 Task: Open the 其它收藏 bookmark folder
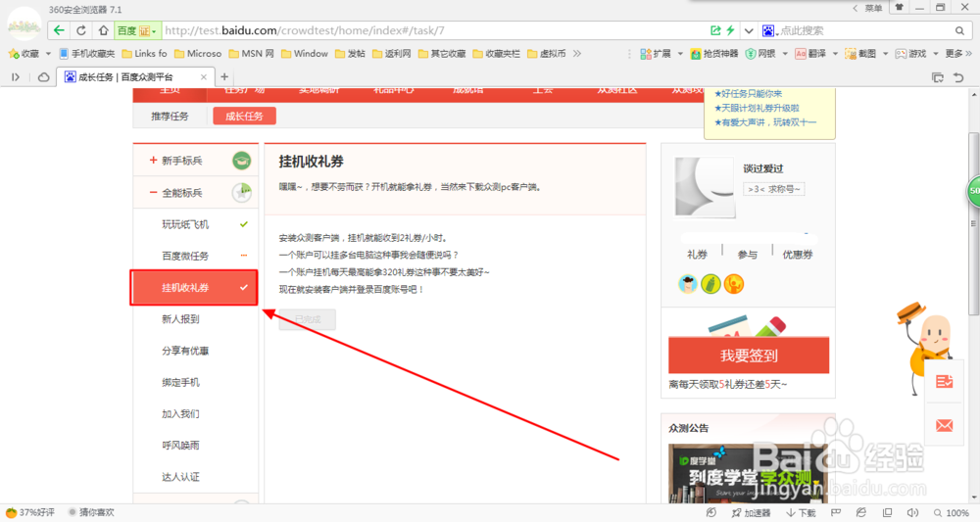tap(442, 54)
